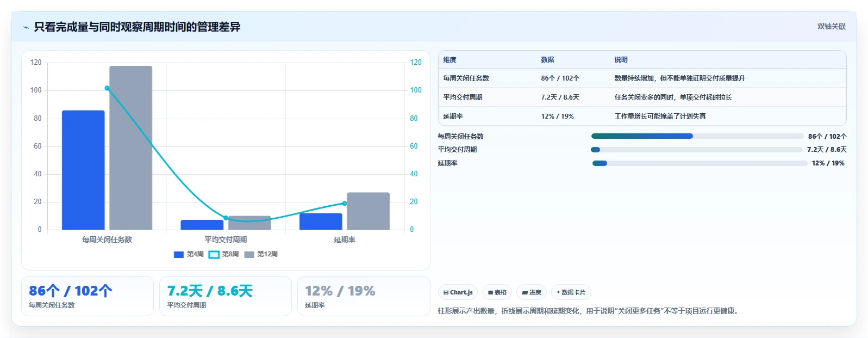Select the Chart.js tag chip
The height and width of the screenshot is (338, 868).
(x=458, y=292)
